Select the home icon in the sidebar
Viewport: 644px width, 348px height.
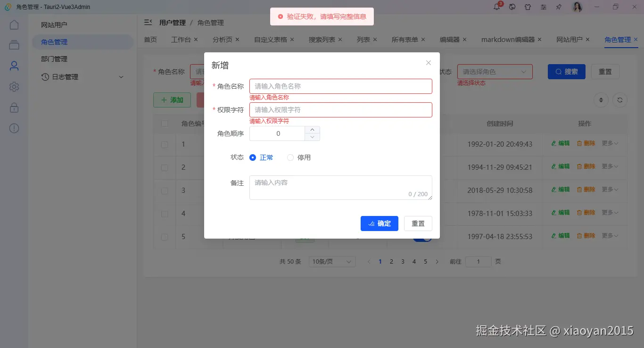pos(14,24)
